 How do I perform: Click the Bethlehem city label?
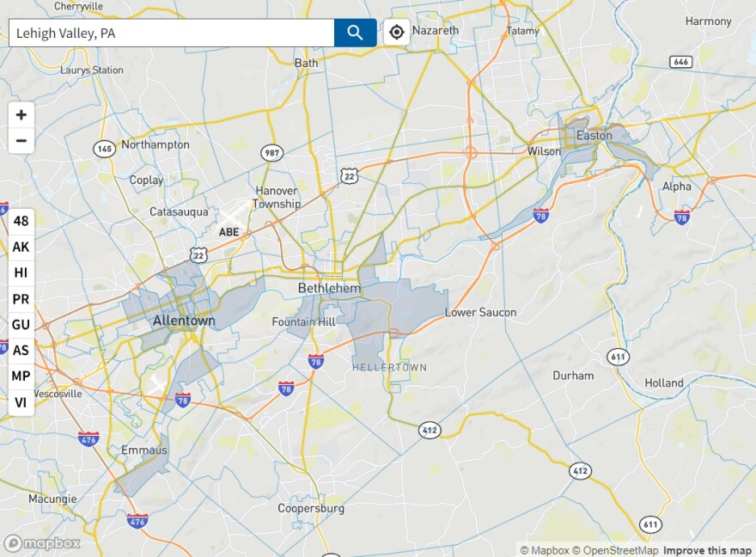click(x=329, y=289)
